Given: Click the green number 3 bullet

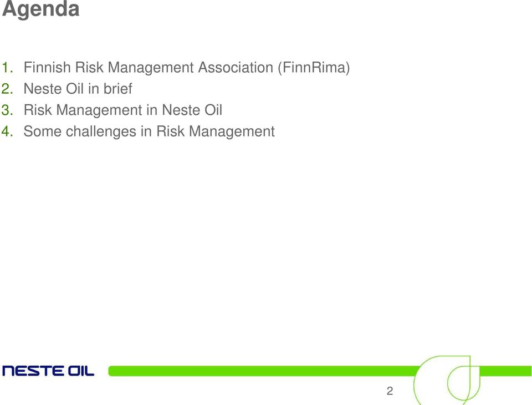Looking at the screenshot, I should point(7,110).
